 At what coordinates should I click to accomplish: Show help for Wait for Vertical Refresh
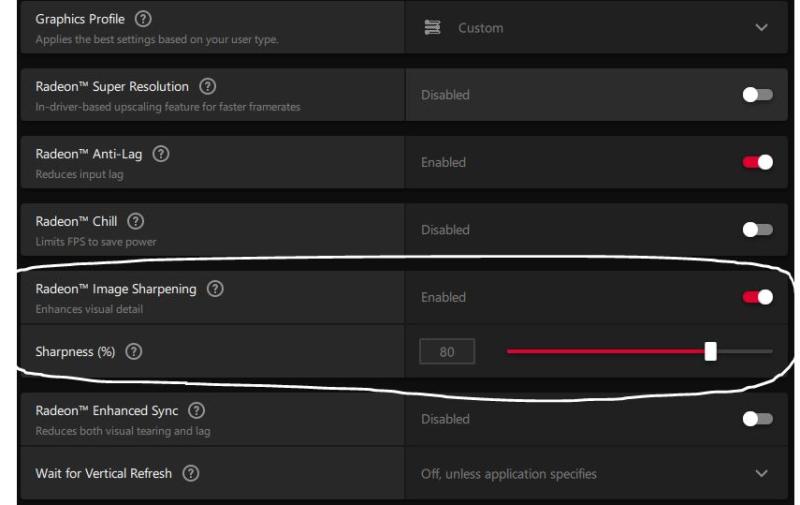coord(190,473)
